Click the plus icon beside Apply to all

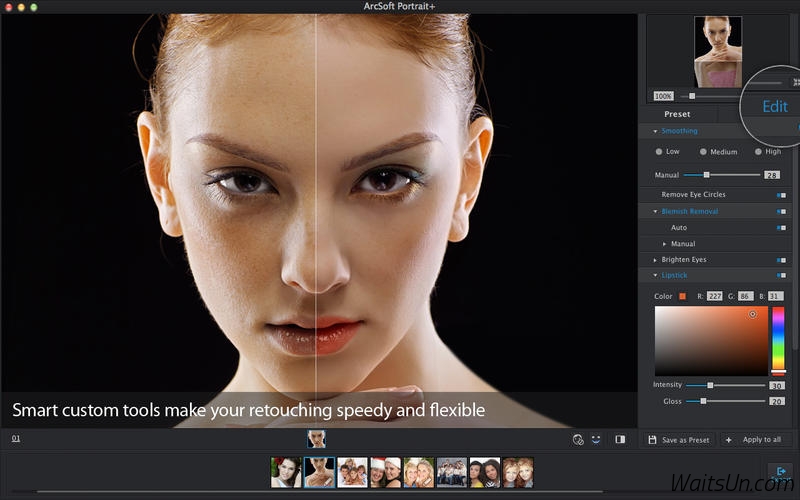[728, 440]
